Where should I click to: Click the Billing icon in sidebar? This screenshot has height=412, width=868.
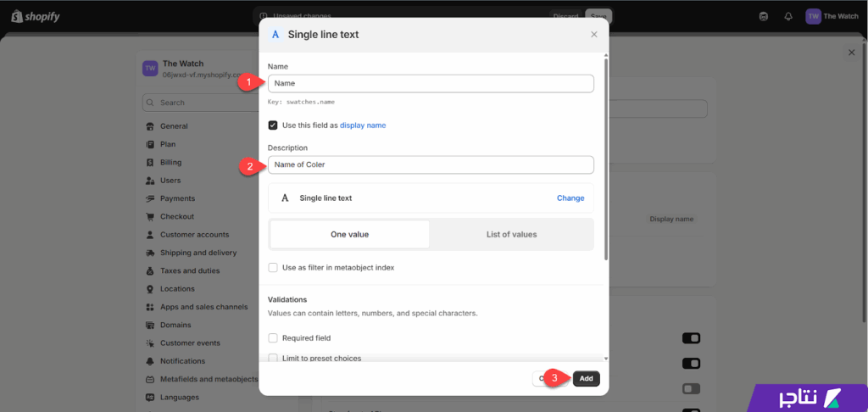click(x=151, y=163)
